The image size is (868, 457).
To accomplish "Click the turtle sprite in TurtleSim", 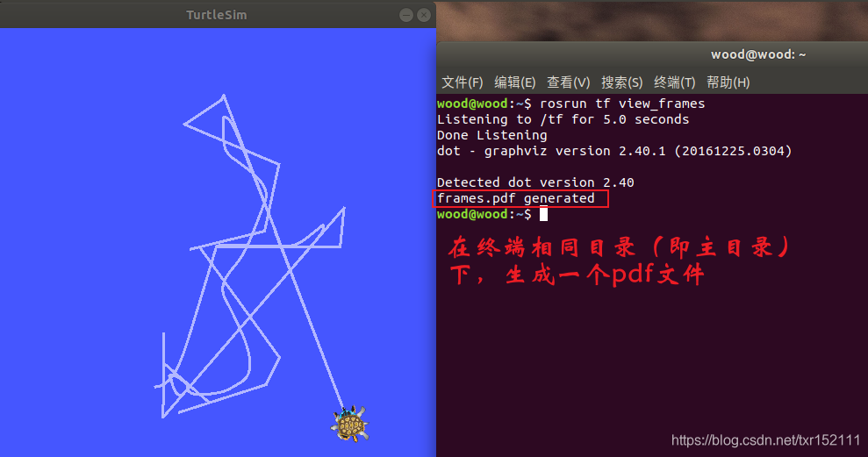I will click(x=350, y=424).
